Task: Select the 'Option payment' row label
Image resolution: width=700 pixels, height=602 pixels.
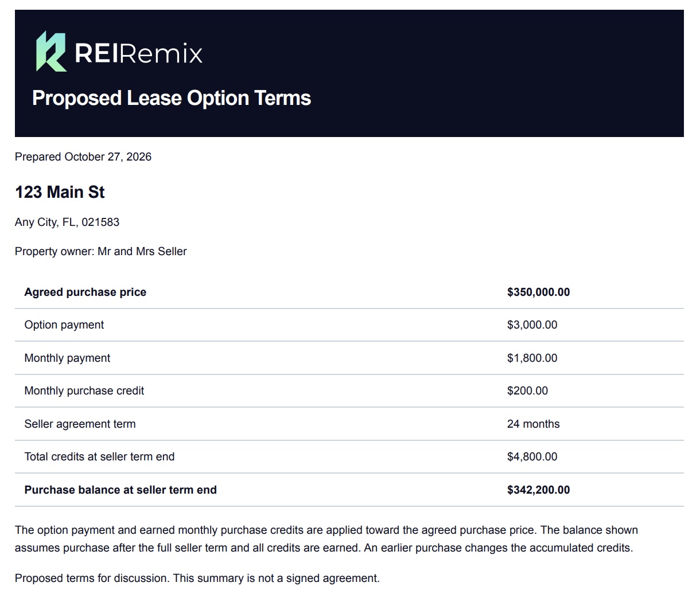Action: [x=64, y=325]
